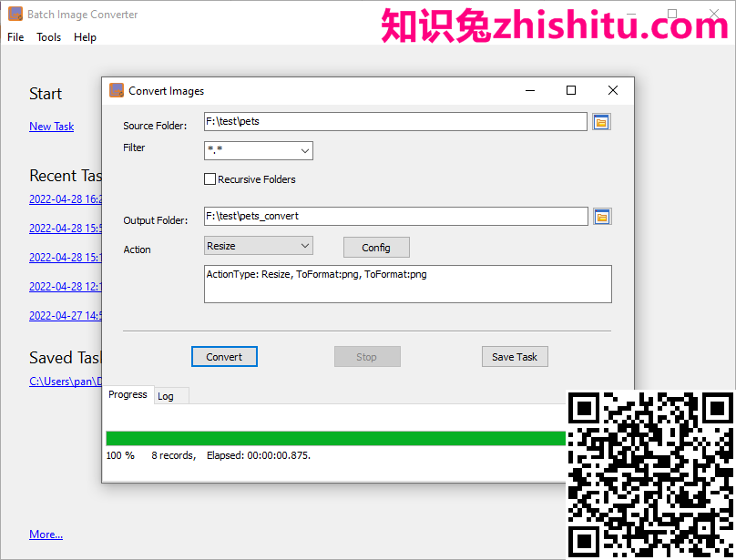This screenshot has width=736, height=560.
Task: Click the Save Task button
Action: [515, 357]
